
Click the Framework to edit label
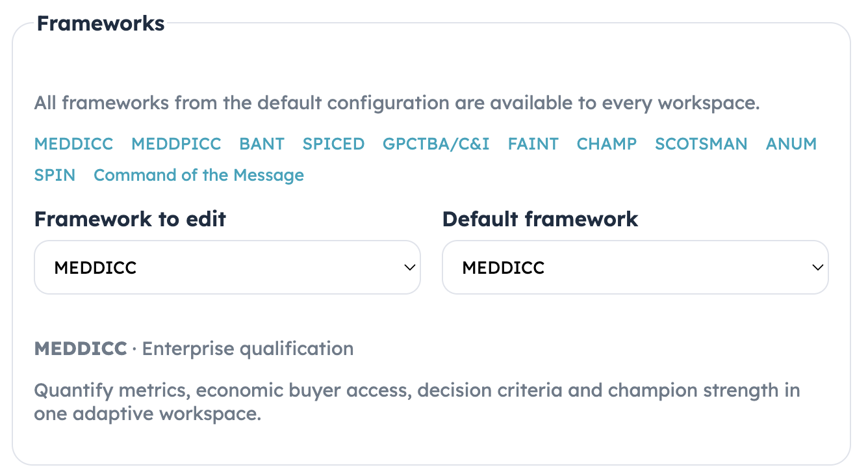click(130, 219)
